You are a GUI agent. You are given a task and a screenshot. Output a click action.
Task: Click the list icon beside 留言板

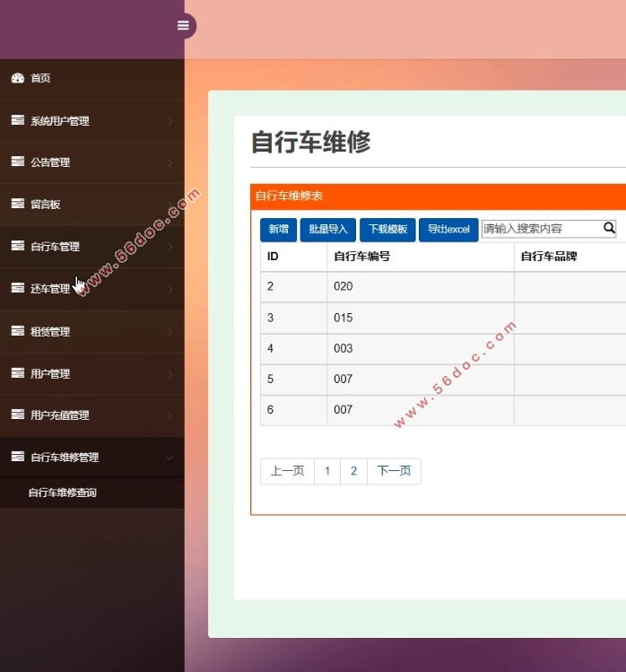(x=18, y=203)
